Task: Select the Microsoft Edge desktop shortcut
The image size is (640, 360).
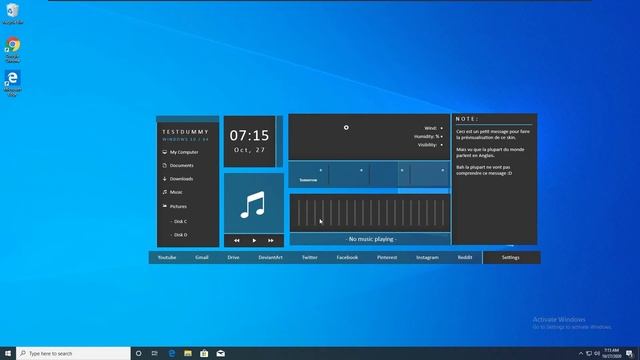Action: 13,83
